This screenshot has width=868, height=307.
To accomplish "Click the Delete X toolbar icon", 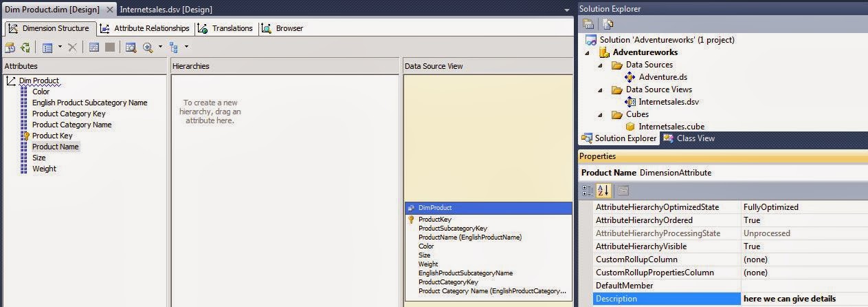I will (72, 47).
